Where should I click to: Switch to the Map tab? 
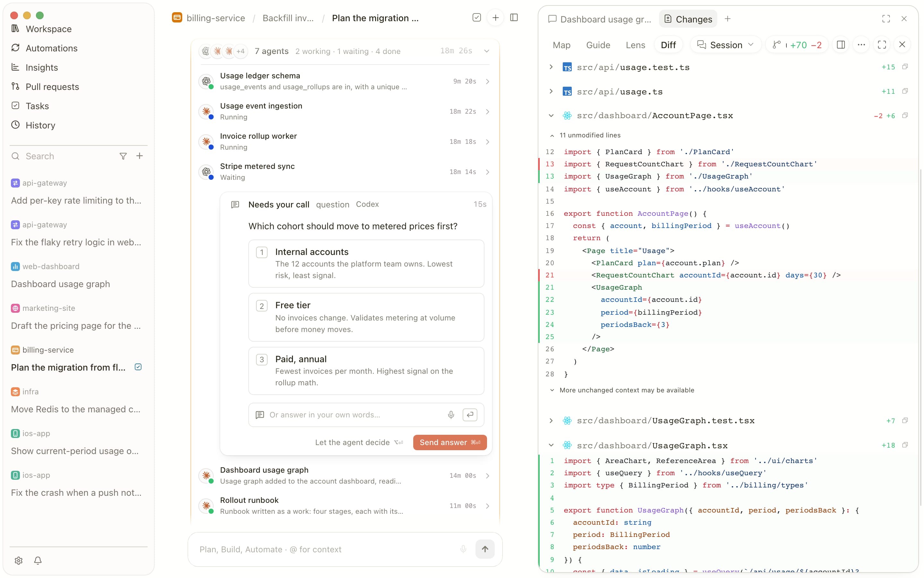pyautogui.click(x=561, y=45)
